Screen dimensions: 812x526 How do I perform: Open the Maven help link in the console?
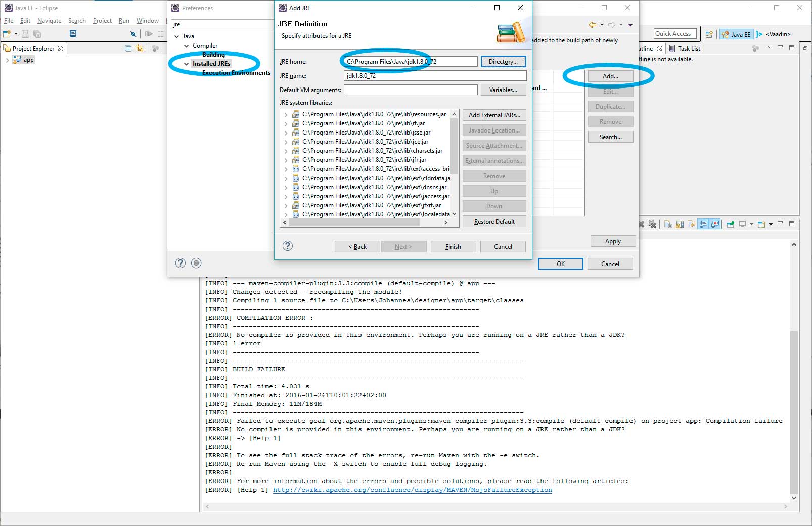click(x=413, y=490)
